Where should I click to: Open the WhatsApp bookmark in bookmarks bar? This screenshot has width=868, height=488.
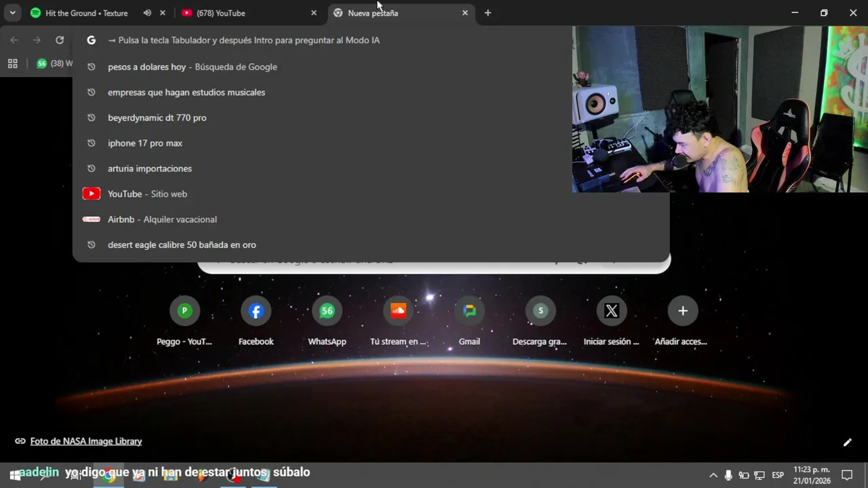click(x=54, y=64)
